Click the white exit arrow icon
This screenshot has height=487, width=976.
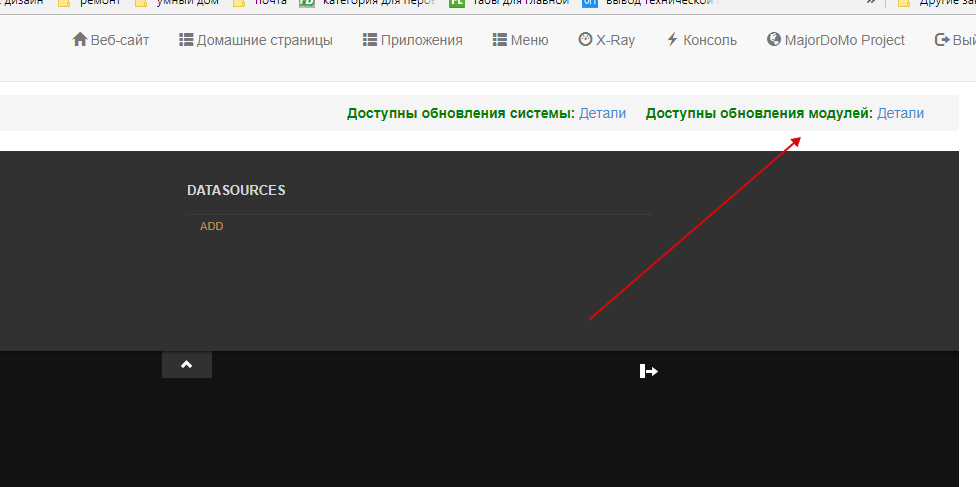point(649,372)
